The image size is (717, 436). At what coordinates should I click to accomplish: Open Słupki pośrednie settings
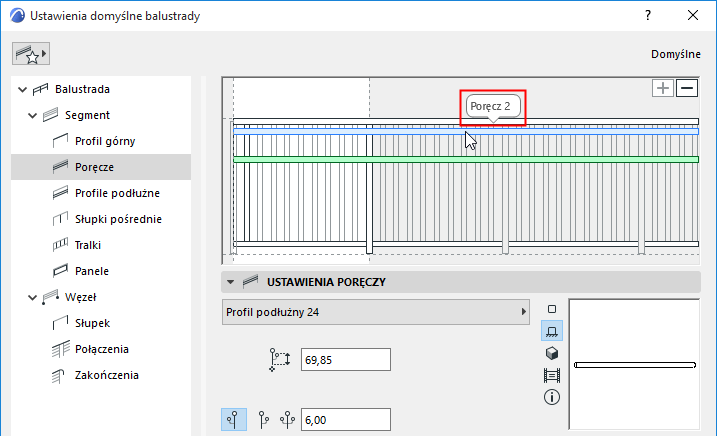[118, 219]
